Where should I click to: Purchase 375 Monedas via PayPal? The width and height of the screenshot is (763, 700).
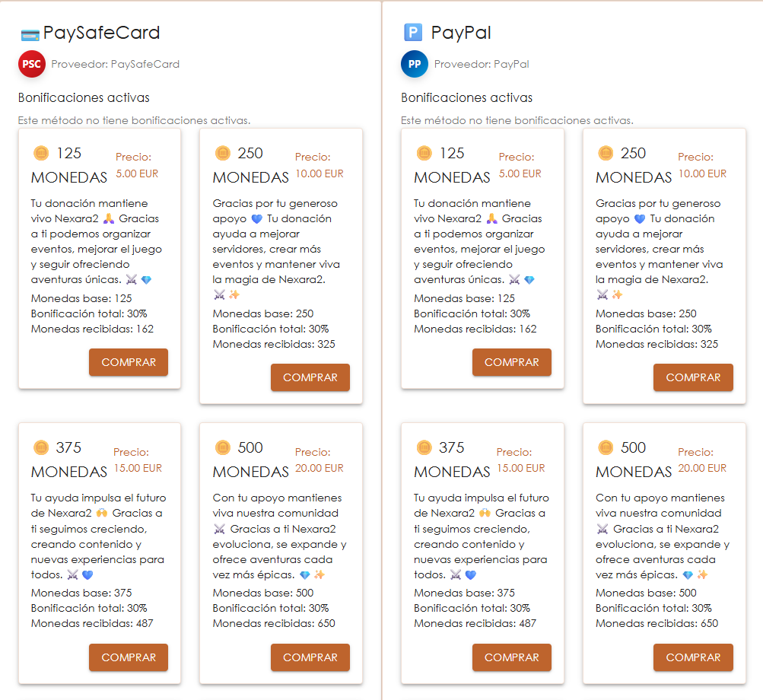511,657
